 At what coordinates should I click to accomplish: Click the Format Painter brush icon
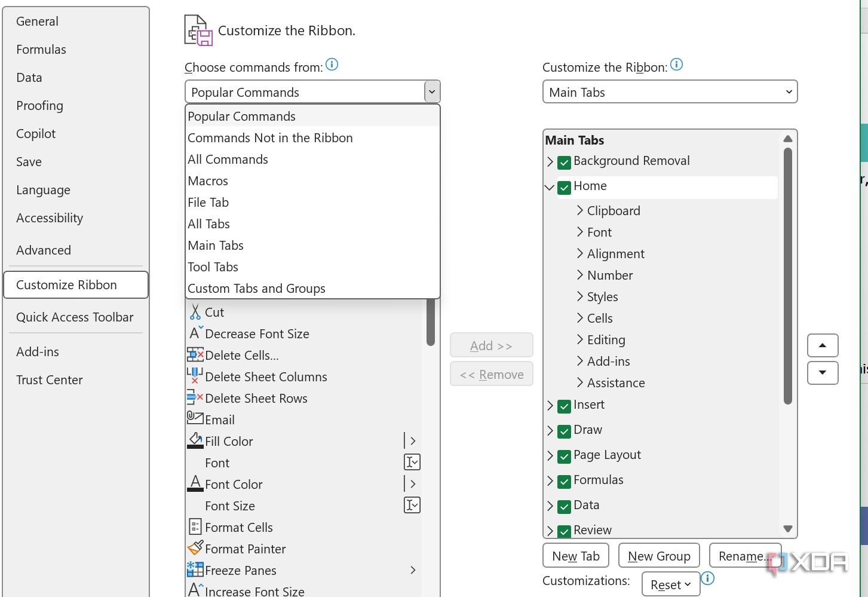[x=195, y=548]
